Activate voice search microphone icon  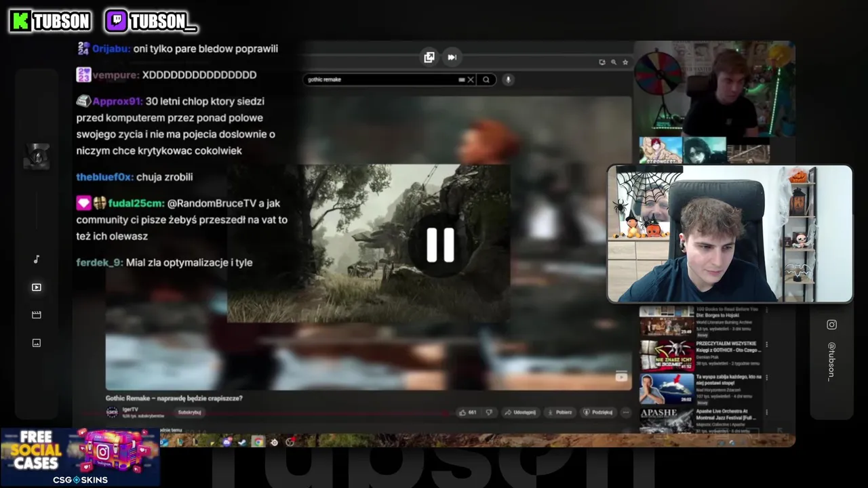[508, 79]
